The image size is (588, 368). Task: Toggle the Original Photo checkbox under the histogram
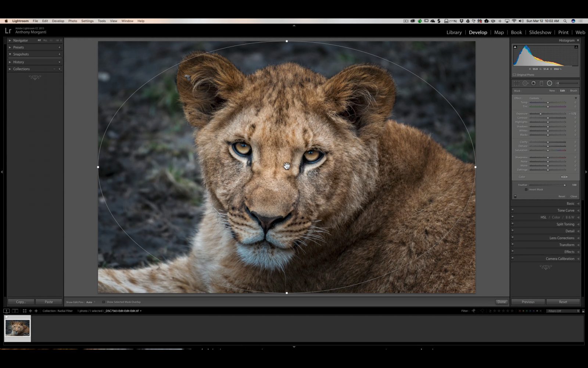click(514, 74)
